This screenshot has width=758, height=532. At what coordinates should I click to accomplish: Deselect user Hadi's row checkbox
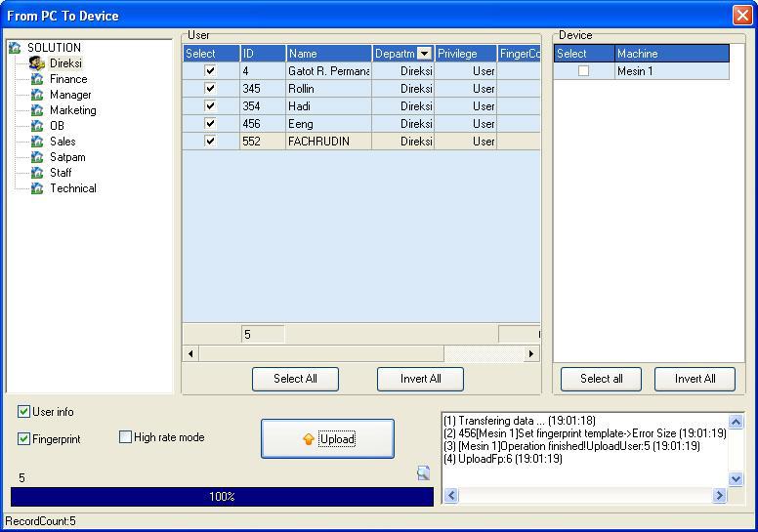pyautogui.click(x=210, y=106)
